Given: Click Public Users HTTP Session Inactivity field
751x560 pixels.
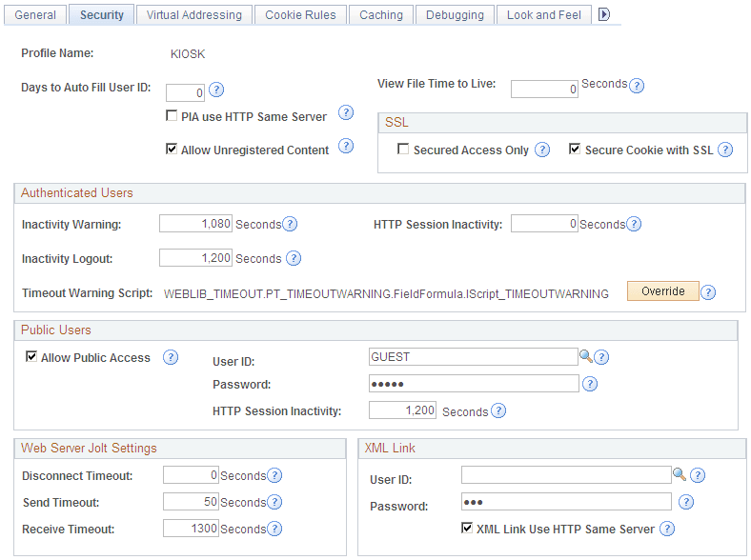Looking at the screenshot, I should [x=402, y=410].
